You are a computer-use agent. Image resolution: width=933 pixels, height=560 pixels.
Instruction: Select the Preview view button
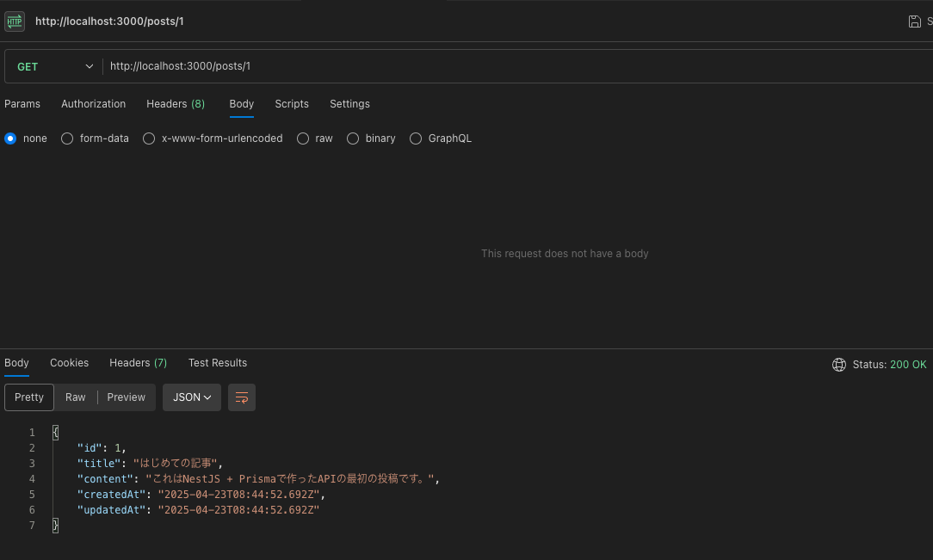click(x=127, y=397)
